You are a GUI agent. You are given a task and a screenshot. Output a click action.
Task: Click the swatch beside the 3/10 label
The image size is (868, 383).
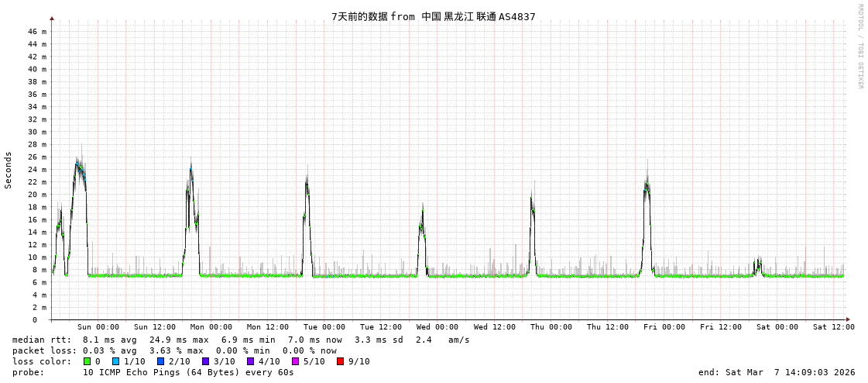(205, 361)
